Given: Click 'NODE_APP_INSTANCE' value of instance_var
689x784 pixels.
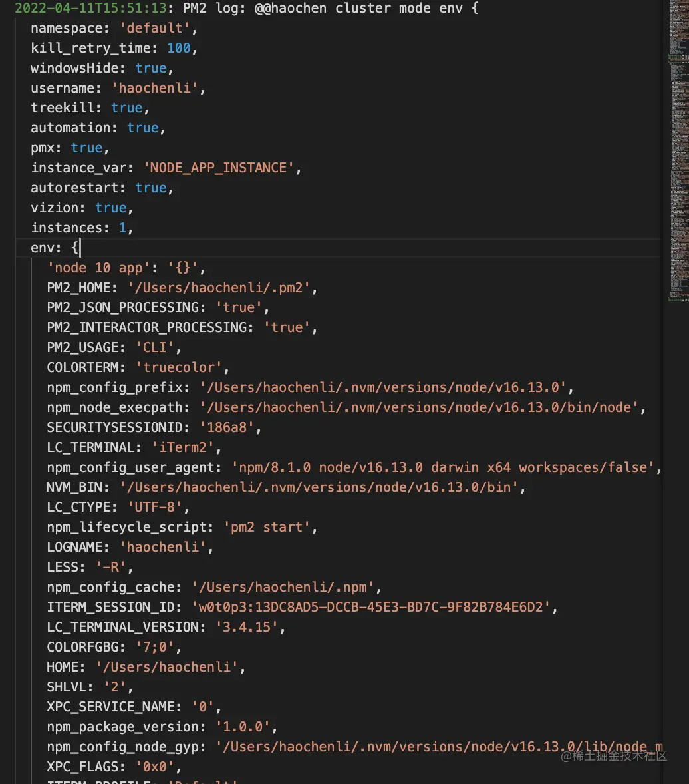Looking at the screenshot, I should point(218,168).
